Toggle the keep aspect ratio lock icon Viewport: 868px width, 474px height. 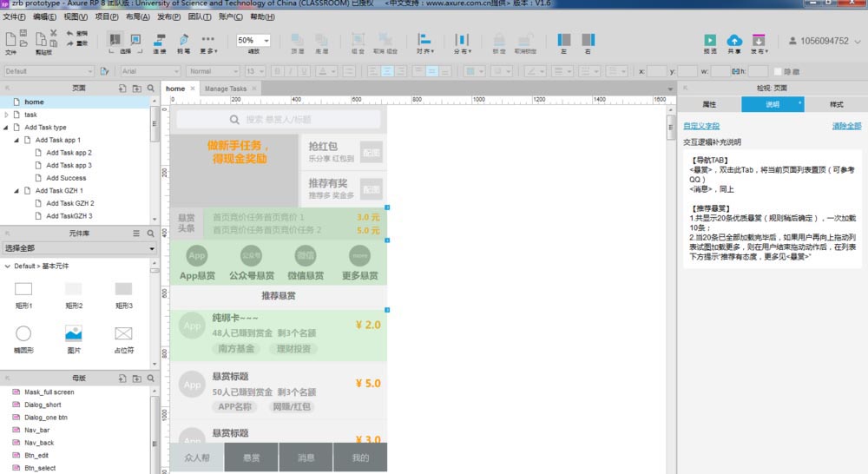click(x=734, y=71)
